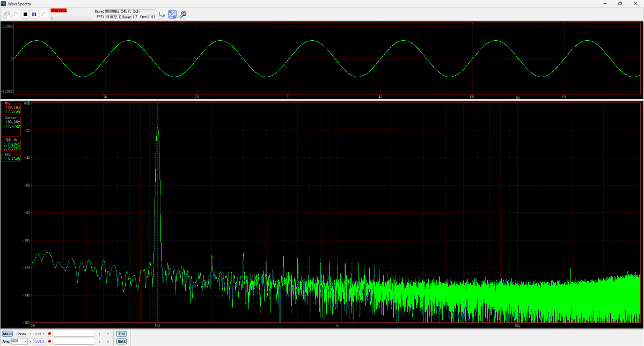Click the THD,+N readout box

click(11, 144)
